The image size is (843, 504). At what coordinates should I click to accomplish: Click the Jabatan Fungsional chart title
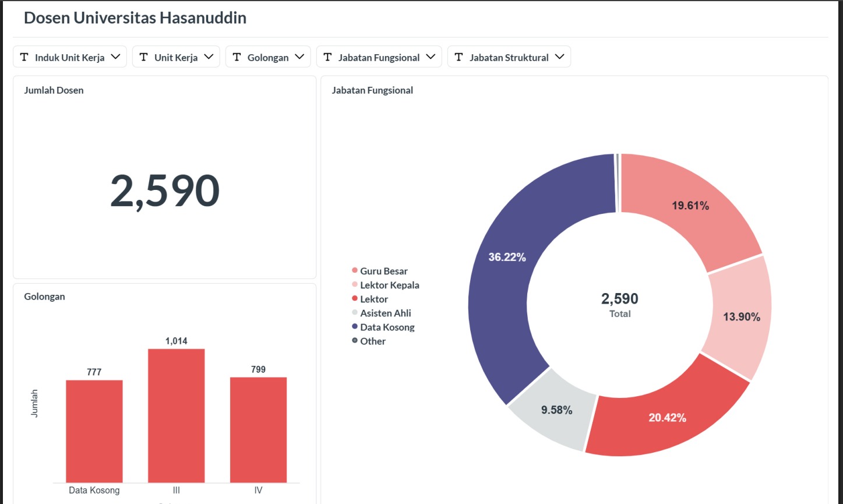pyautogui.click(x=372, y=90)
